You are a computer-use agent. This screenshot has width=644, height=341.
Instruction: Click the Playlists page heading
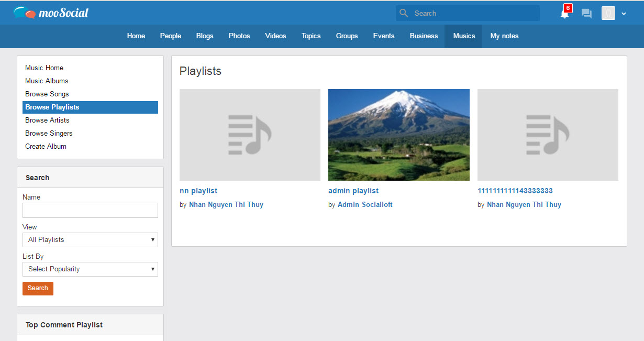click(201, 71)
